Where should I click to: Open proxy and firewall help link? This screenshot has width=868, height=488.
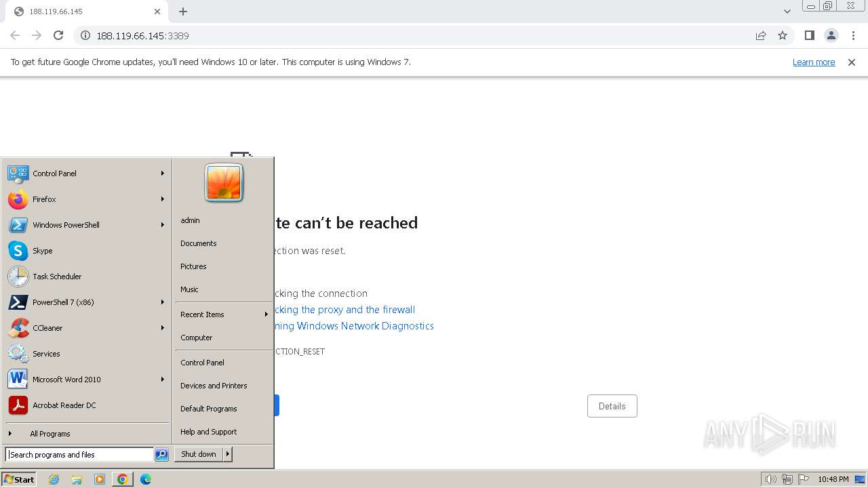click(x=344, y=310)
